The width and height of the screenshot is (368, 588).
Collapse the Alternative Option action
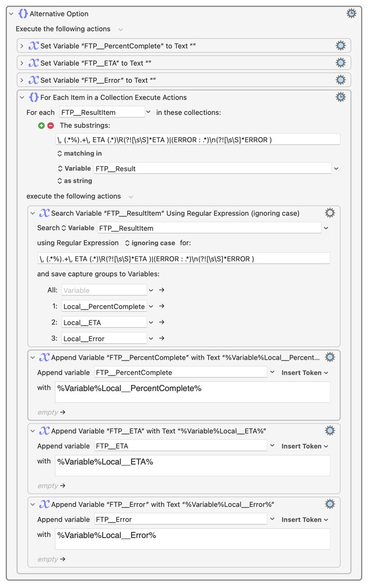tap(11, 14)
